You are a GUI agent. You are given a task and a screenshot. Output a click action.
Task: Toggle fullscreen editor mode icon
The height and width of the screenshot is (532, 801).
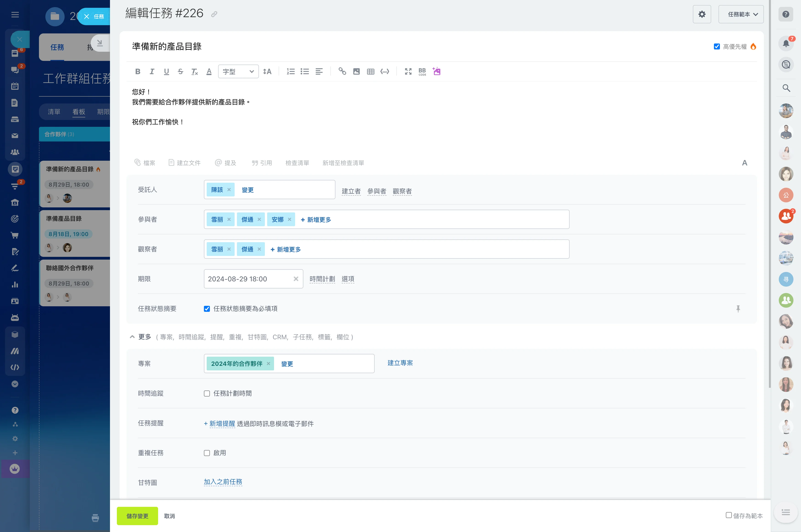coord(408,72)
